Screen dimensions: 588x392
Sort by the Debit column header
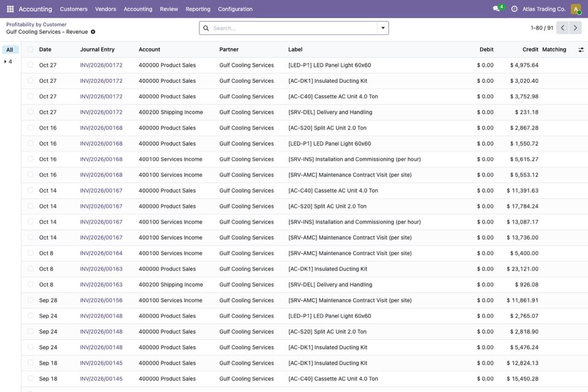tap(486, 50)
